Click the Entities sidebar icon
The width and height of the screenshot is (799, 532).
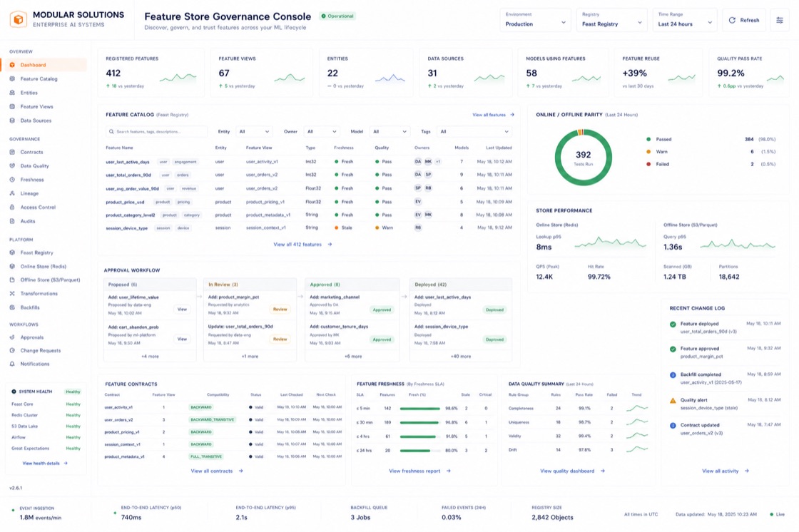[x=12, y=93]
